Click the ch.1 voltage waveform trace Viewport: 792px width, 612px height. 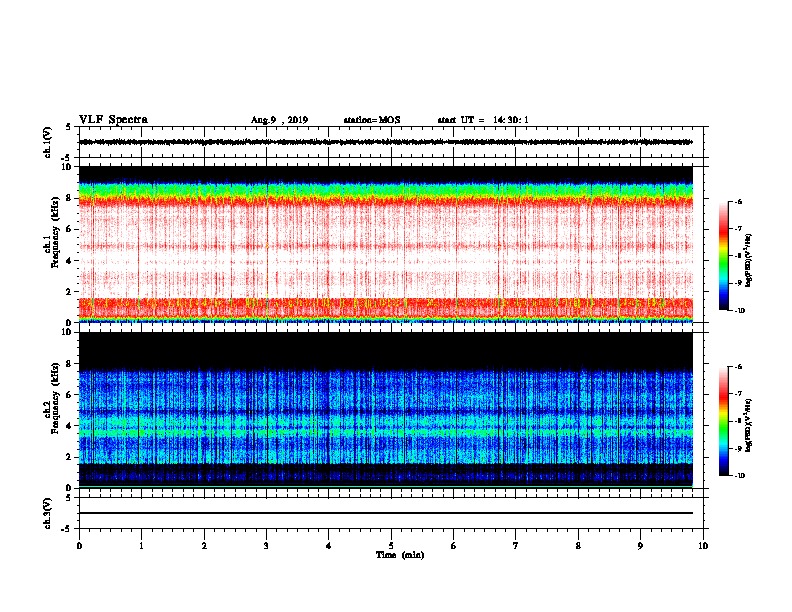click(x=385, y=142)
